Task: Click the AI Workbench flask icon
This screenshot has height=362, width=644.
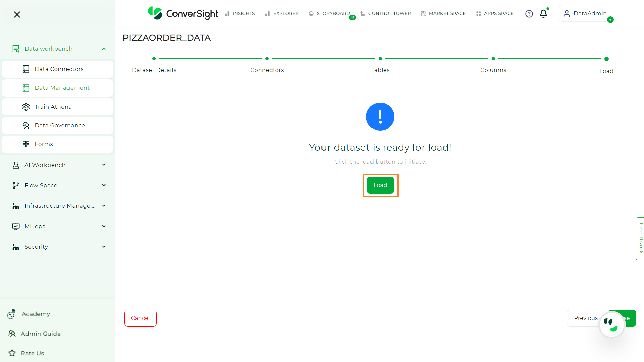Action: pos(16,165)
